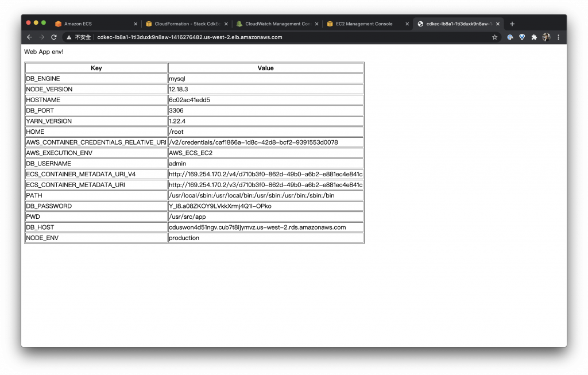This screenshot has height=375, width=588.
Task: Switch to the Amazon ECS tab
Action: (x=96, y=24)
